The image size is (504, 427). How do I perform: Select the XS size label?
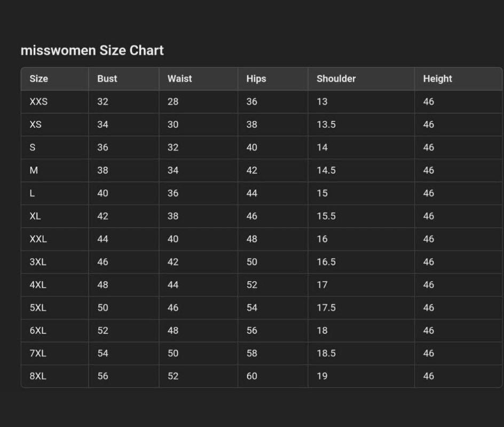click(x=35, y=125)
